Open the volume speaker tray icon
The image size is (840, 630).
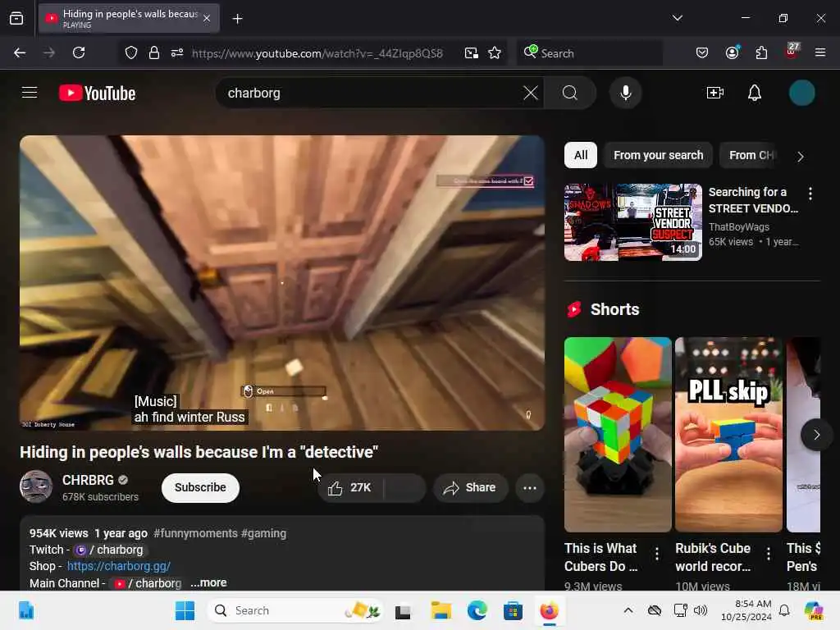[701, 610]
